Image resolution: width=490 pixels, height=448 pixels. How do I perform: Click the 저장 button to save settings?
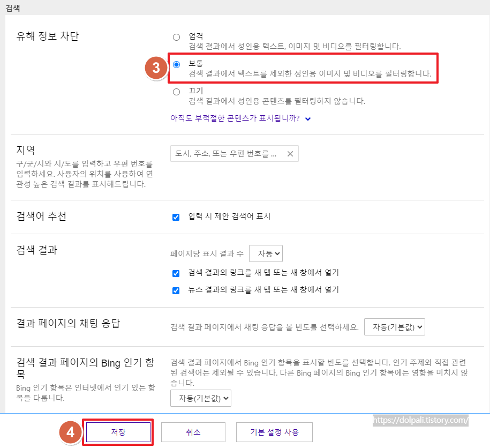(118, 431)
